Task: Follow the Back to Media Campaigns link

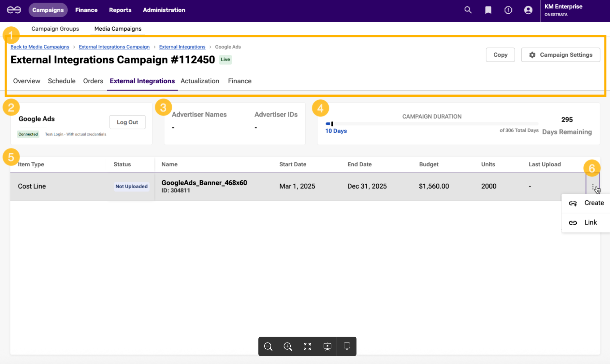Action: pyautogui.click(x=40, y=47)
